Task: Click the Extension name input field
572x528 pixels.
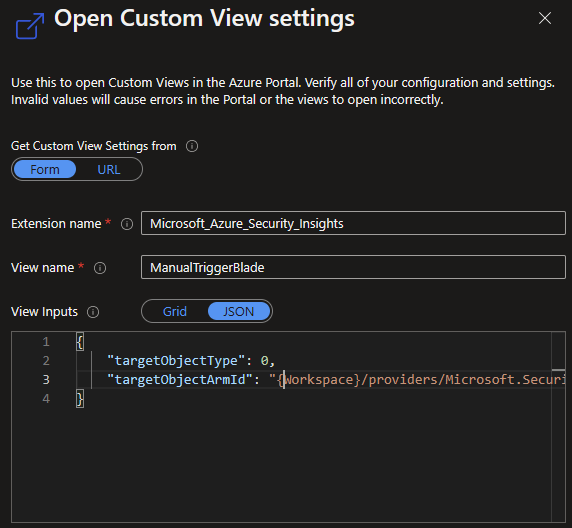Action: (353, 223)
